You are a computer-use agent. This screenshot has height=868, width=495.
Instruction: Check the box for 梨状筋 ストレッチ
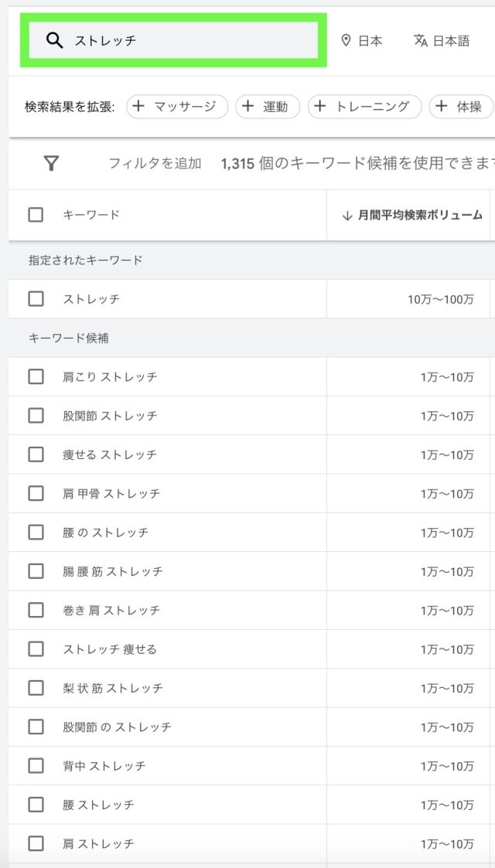[x=36, y=688]
